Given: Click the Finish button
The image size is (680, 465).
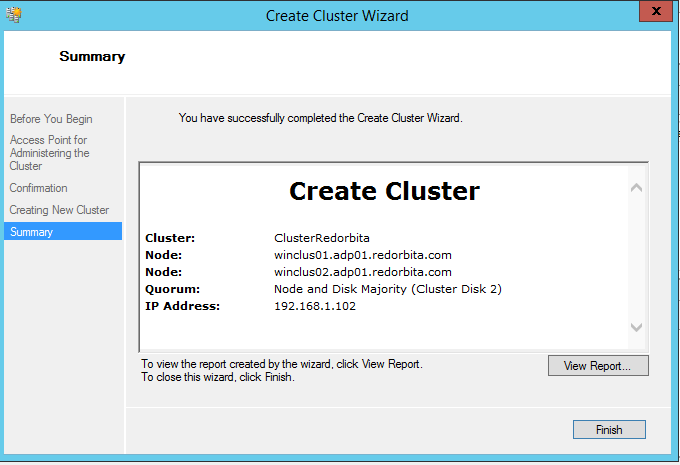Looking at the screenshot, I should coord(609,429).
